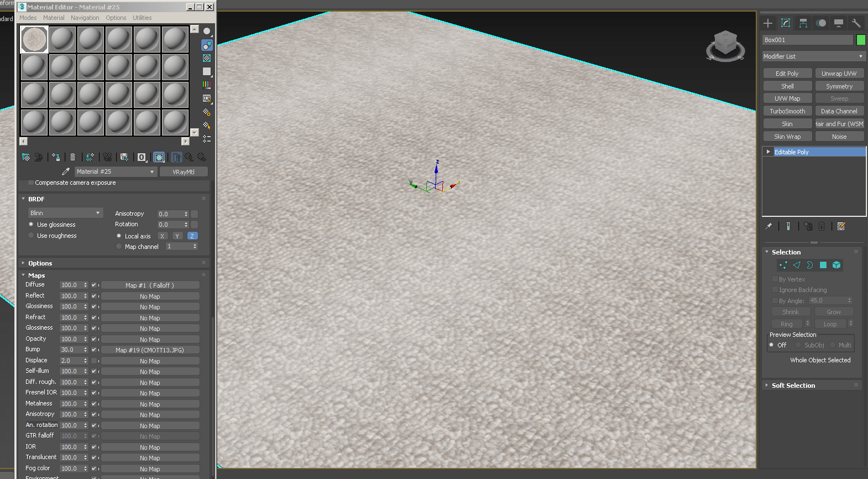Image resolution: width=868 pixels, height=479 pixels.
Task: Toggle Backlight in Material Editor
Action: [x=207, y=45]
